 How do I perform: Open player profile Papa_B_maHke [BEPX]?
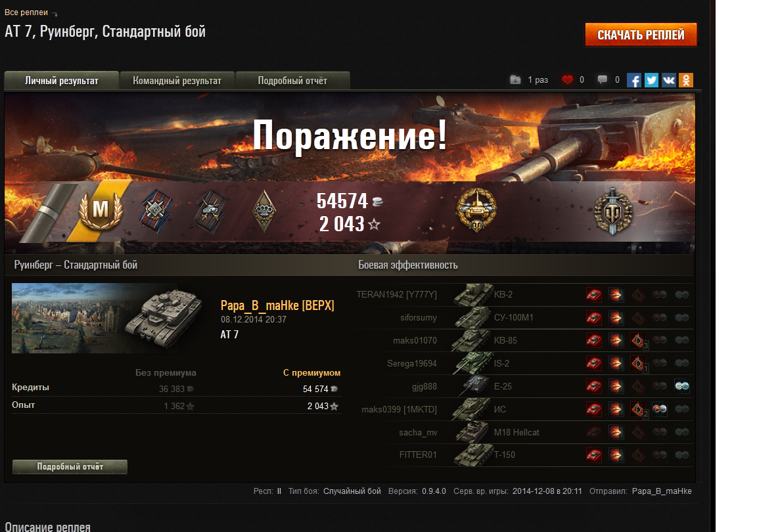277,305
